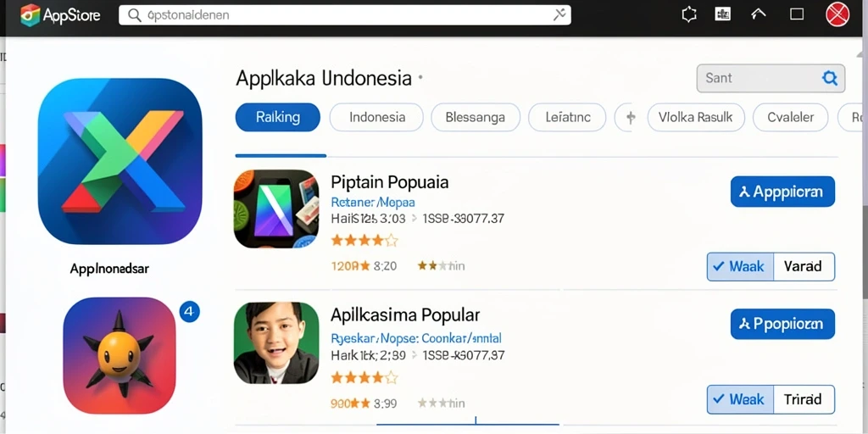
Task: Click the red round close icon
Action: click(x=837, y=14)
